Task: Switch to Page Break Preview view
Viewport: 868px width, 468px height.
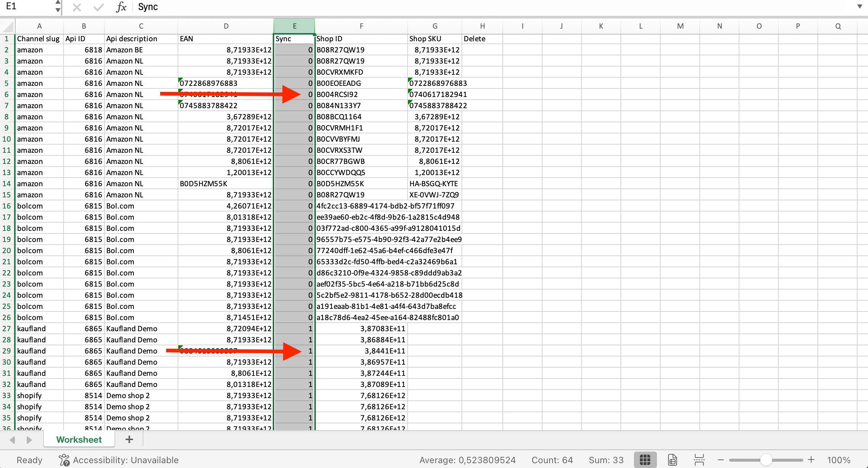Action: (699, 460)
